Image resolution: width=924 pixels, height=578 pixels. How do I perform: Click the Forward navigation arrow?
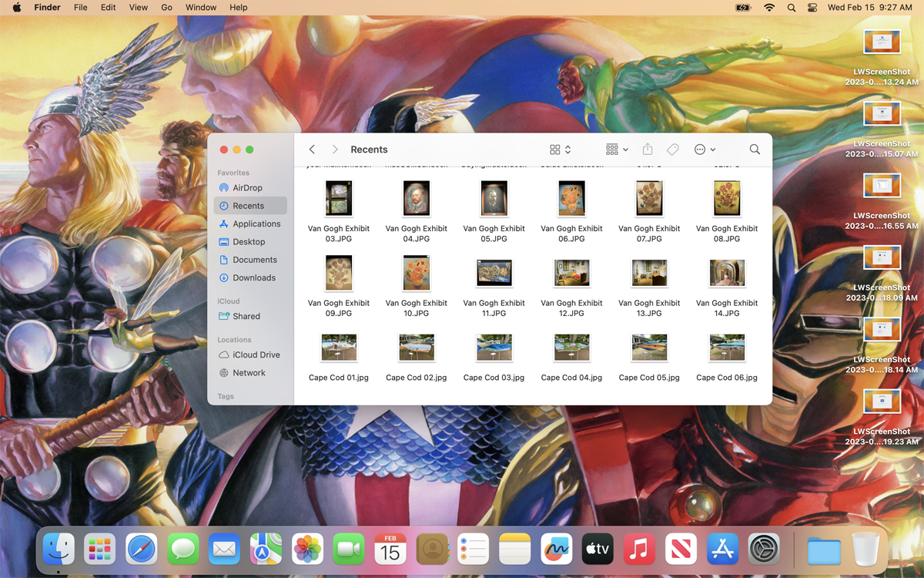[335, 150]
